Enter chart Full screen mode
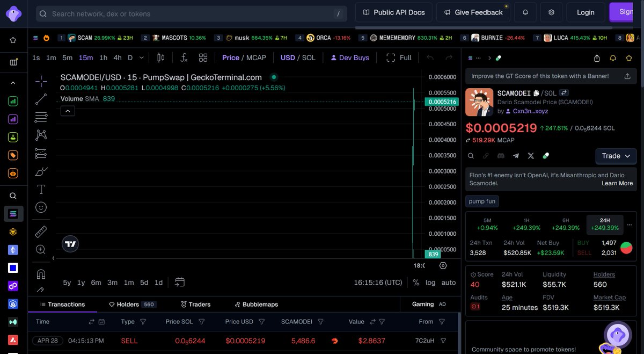 399,57
